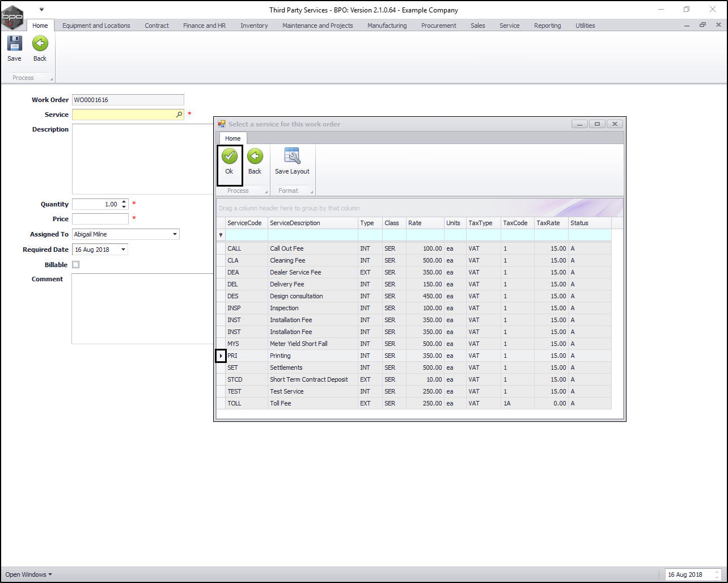
Task: Minimize the service selection dialog
Action: 579,124
